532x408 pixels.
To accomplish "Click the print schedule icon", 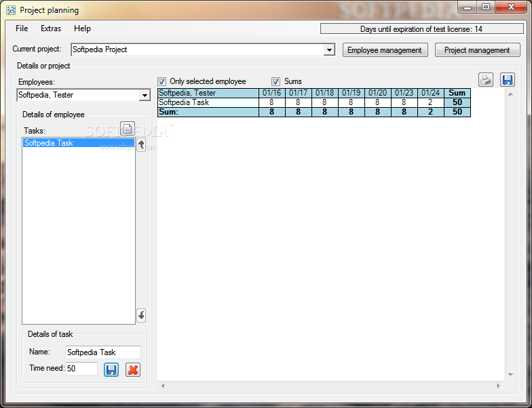I will coord(486,80).
